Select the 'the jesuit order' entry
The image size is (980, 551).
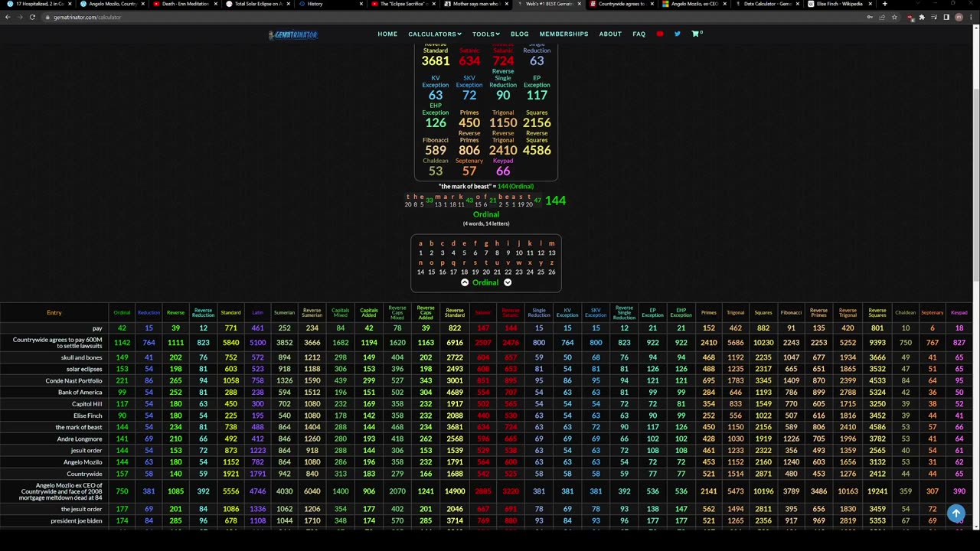pos(81,509)
